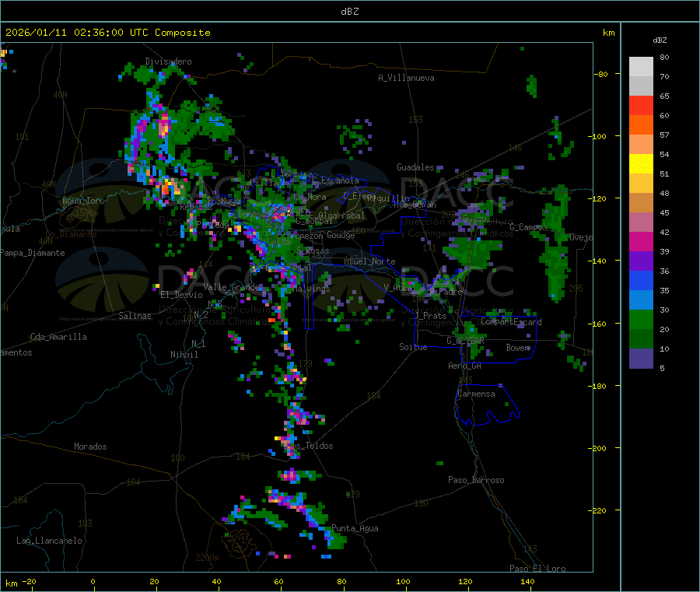
Task: Select the 0 tick on bottom axis
Action: click(93, 582)
